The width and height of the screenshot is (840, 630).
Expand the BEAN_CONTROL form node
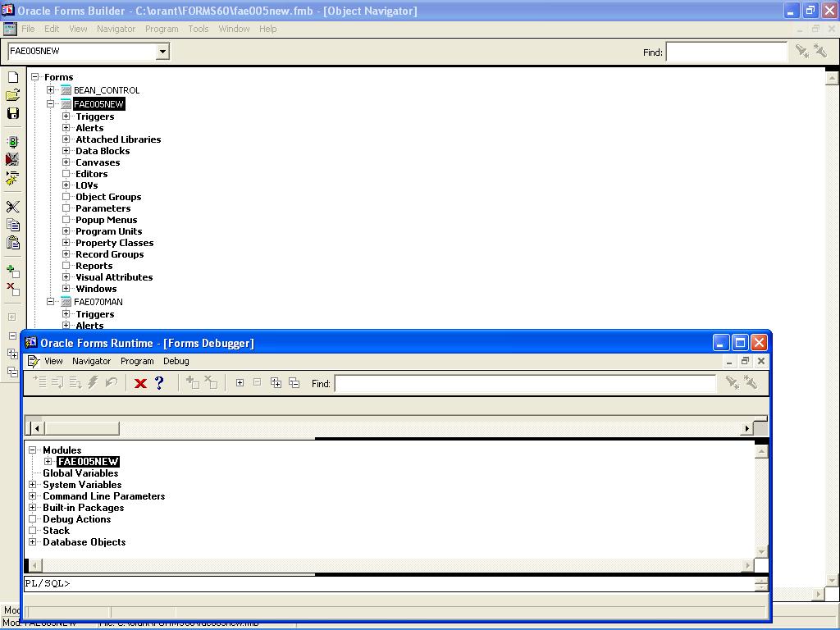51,90
